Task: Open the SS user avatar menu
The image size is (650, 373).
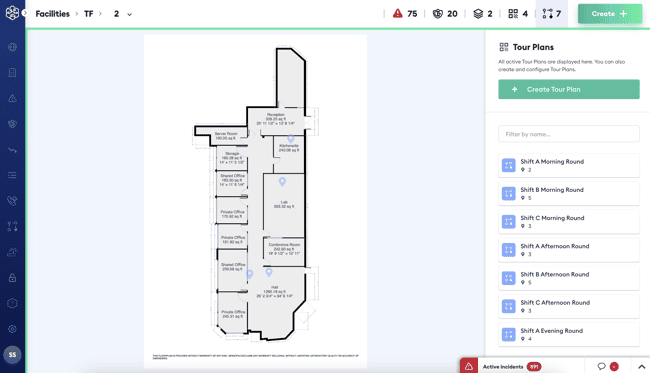Action: point(12,355)
